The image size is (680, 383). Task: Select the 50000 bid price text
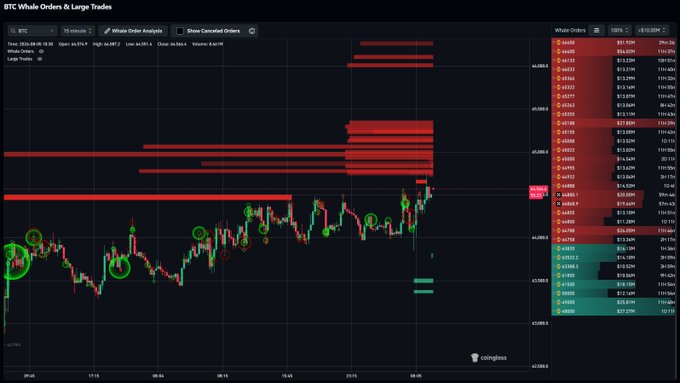coord(568,293)
